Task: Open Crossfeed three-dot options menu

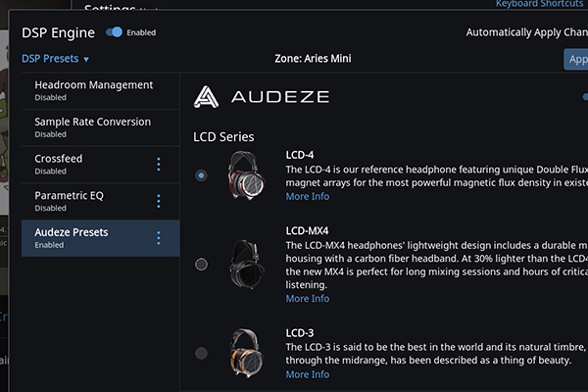Action: 159,165
